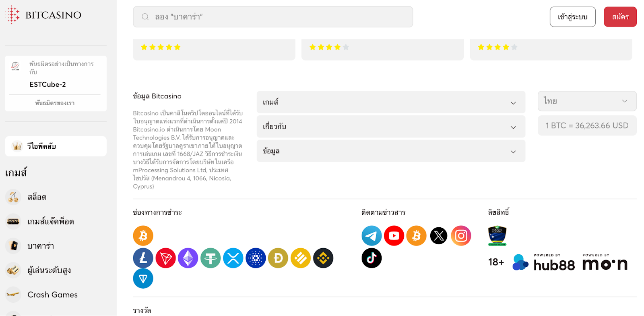Click the Curacao eGaming license badge
The image size is (644, 316).
click(x=497, y=236)
